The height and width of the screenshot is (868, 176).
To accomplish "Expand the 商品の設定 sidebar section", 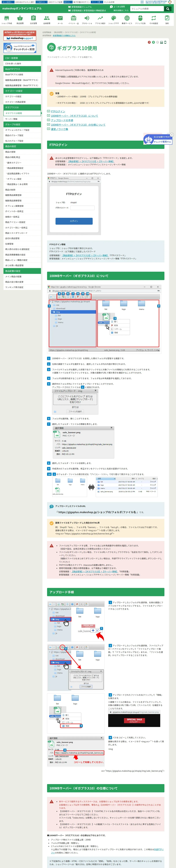I will 22,147.
